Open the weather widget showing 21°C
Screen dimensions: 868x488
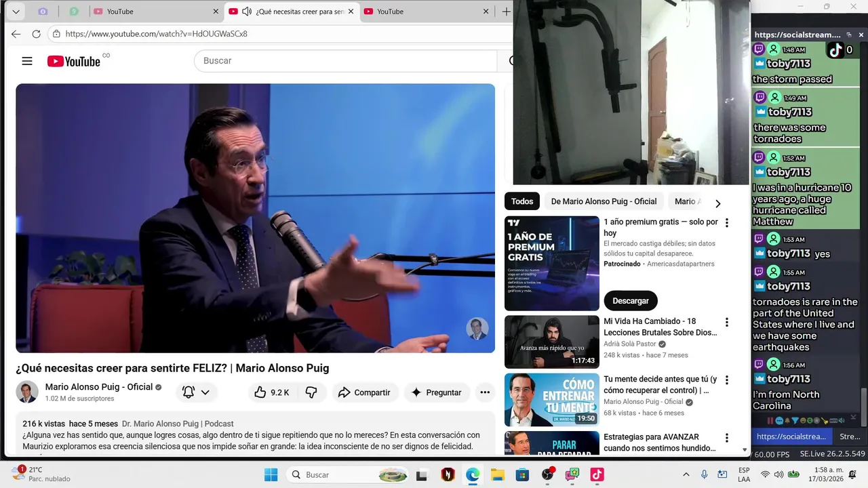tap(41, 474)
